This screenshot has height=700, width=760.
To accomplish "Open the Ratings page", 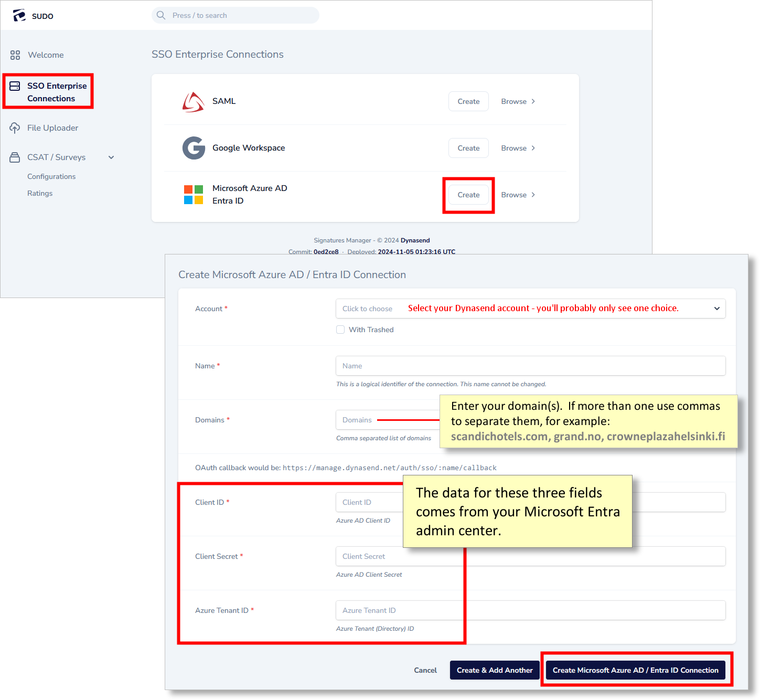I will [x=40, y=193].
